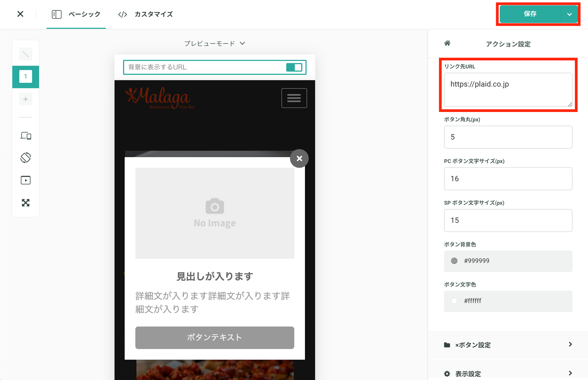Open the dropdown arrow beside 保存
The width and height of the screenshot is (588, 380).
(x=569, y=14)
